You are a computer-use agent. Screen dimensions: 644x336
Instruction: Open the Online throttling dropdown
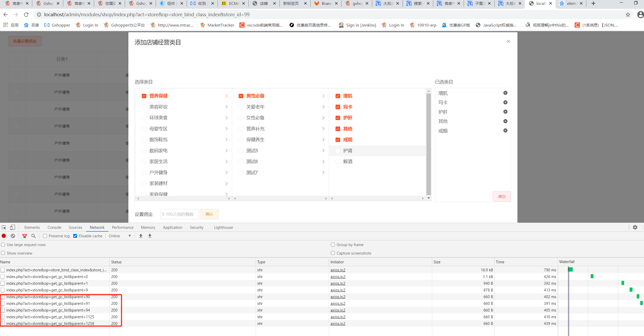[x=120, y=236]
